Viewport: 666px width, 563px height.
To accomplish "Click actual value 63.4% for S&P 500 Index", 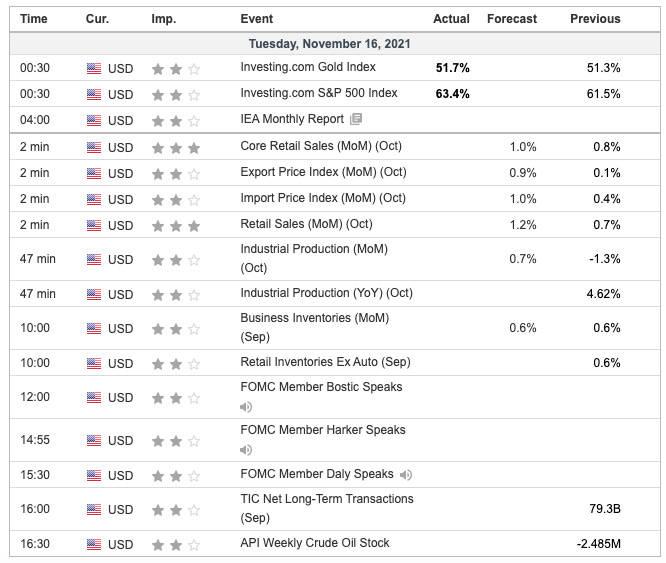I will tap(452, 94).
